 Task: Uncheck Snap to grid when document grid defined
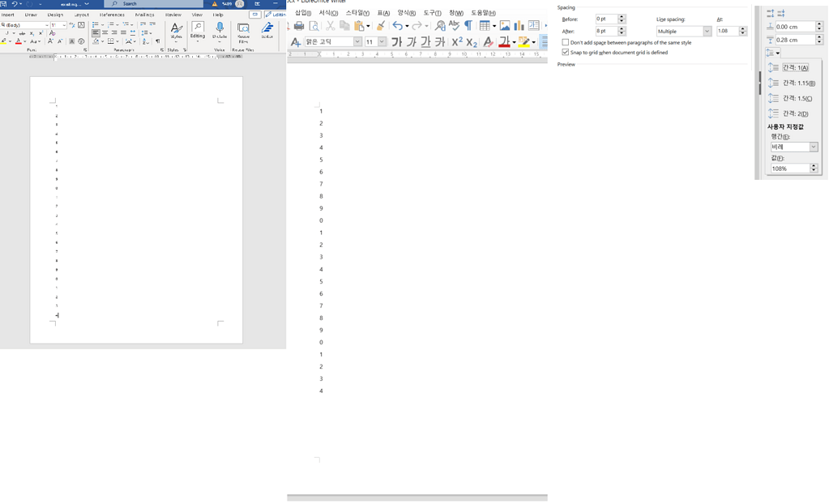click(x=566, y=53)
